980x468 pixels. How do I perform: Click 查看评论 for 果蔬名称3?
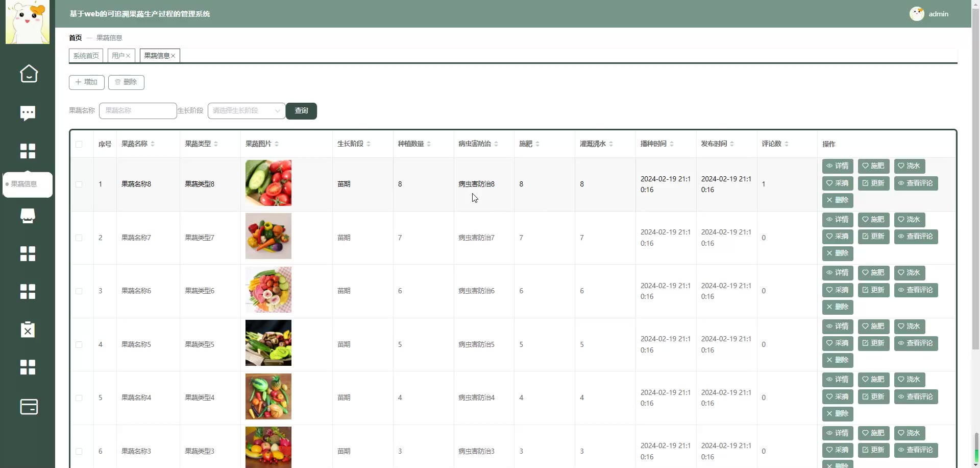tap(916, 450)
